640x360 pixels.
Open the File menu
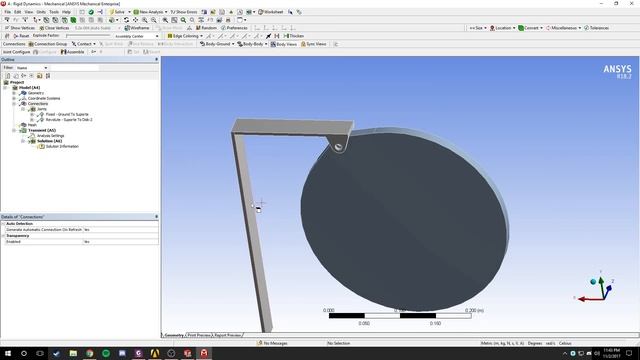8,12
